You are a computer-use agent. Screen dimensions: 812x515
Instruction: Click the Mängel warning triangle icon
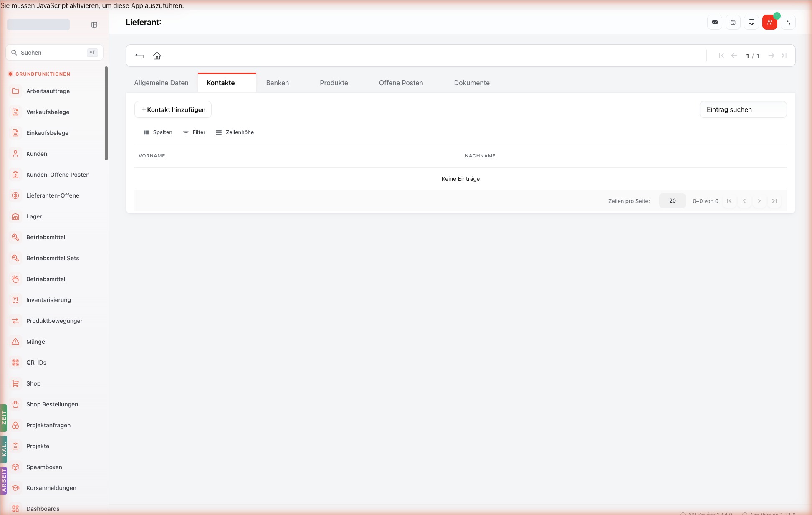coord(15,342)
